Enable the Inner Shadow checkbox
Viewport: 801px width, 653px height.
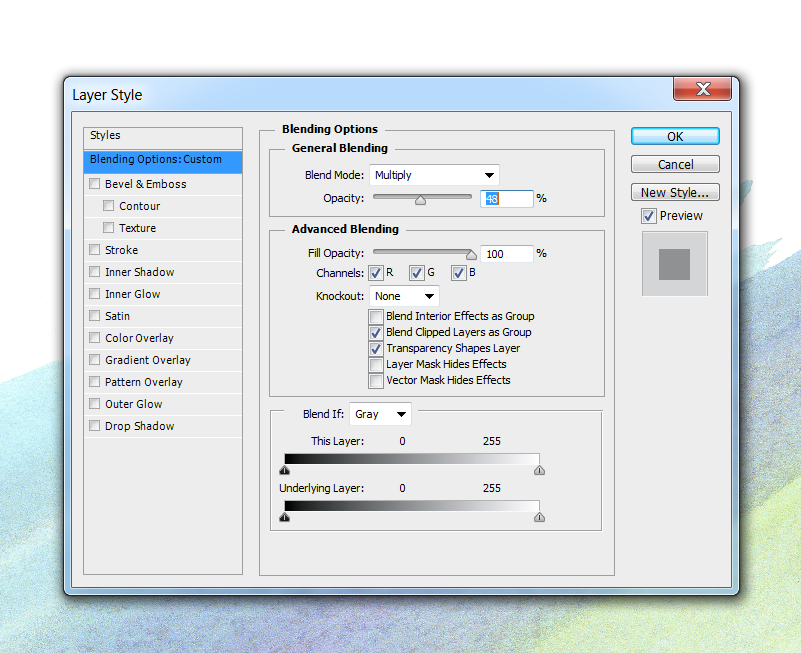(x=95, y=271)
